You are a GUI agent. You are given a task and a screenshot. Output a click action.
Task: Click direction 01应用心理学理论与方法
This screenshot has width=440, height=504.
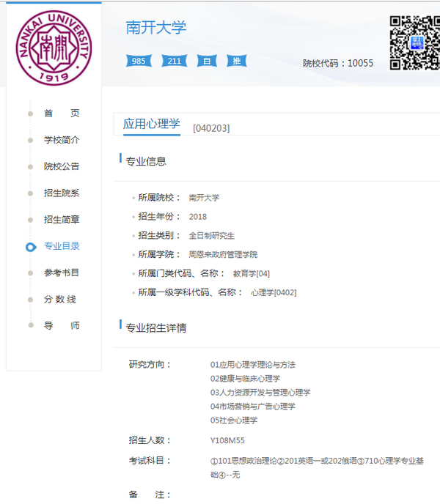(253, 365)
